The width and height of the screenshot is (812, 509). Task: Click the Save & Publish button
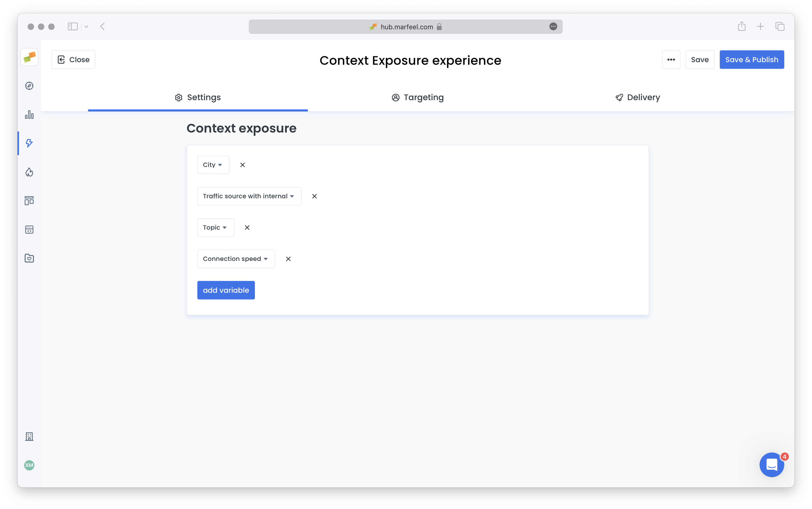[751, 60]
